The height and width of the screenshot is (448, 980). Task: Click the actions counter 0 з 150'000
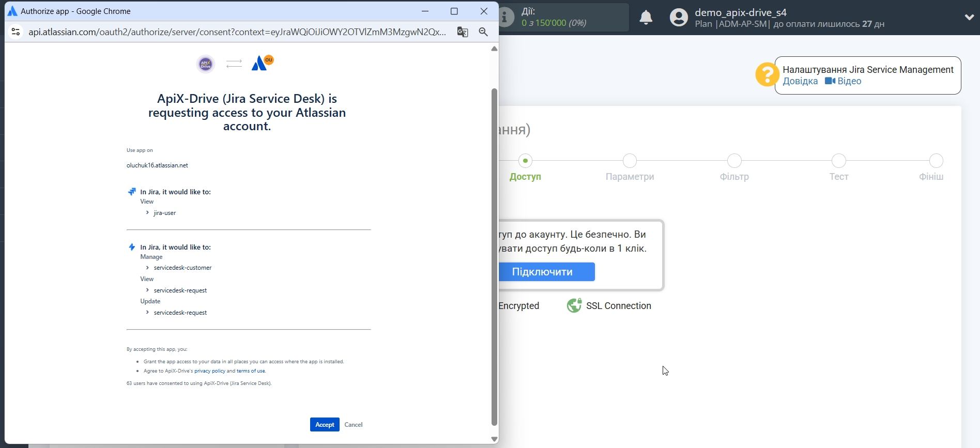[554, 23]
